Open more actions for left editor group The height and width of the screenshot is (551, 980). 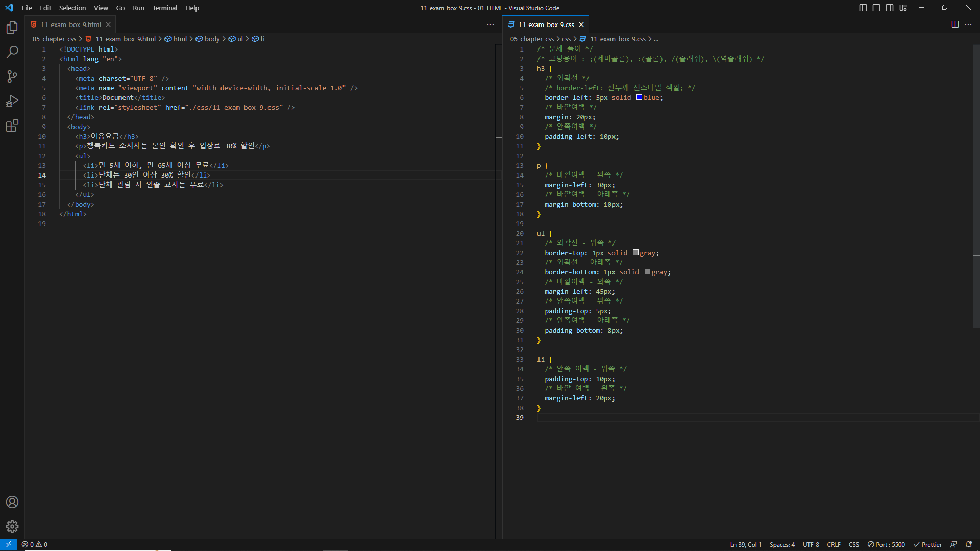click(491, 24)
